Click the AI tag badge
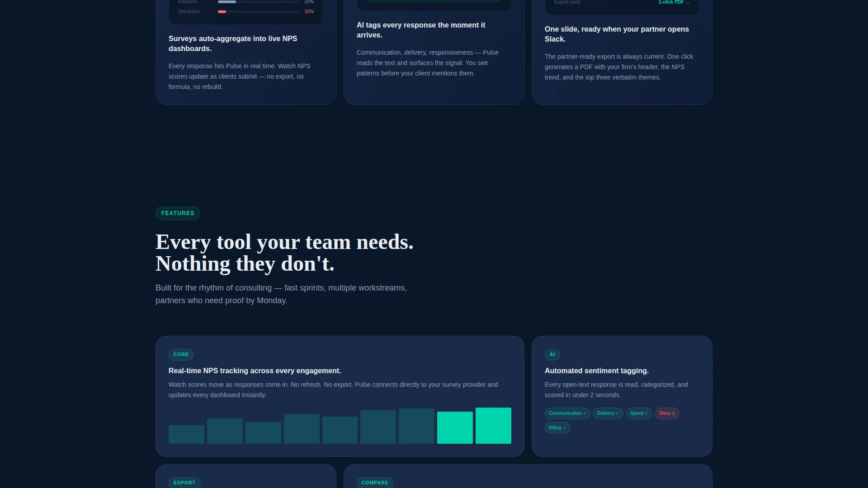This screenshot has height=488, width=868. [x=552, y=355]
